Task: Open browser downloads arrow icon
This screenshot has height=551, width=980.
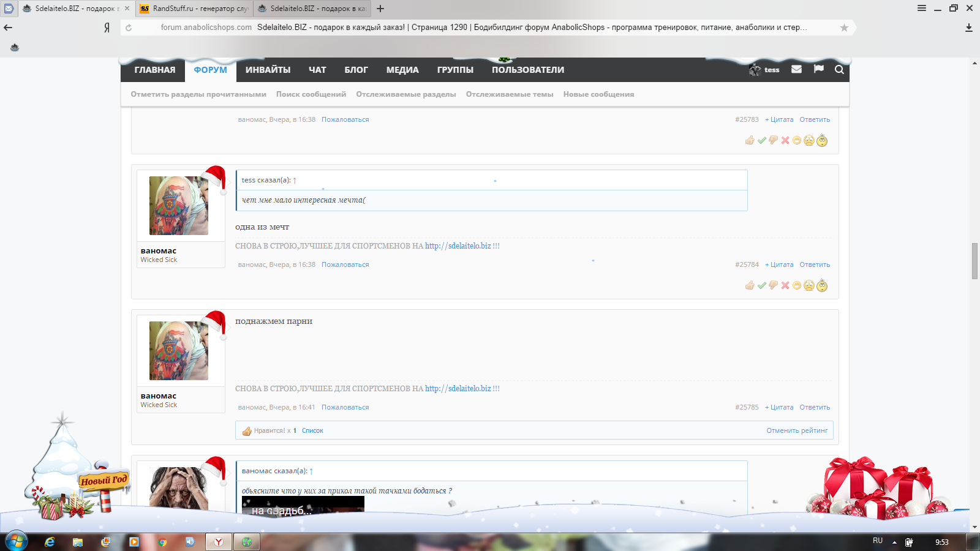Action: tap(968, 28)
